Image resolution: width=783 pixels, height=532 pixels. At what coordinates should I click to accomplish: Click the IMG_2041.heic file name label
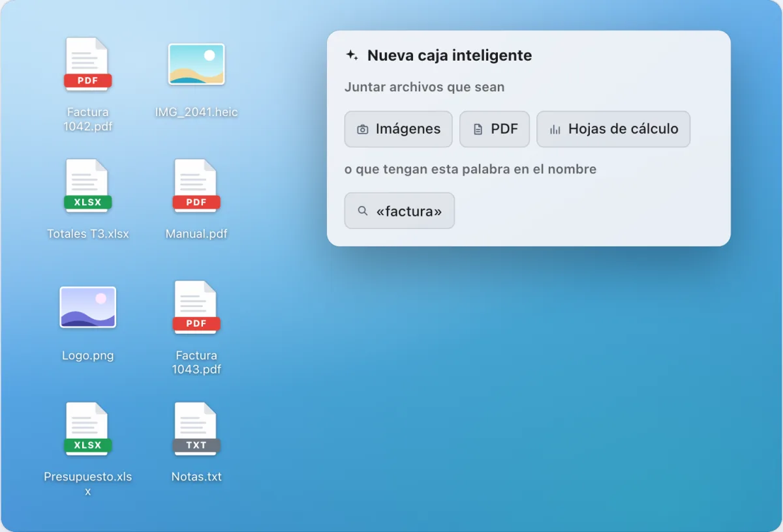(x=196, y=112)
